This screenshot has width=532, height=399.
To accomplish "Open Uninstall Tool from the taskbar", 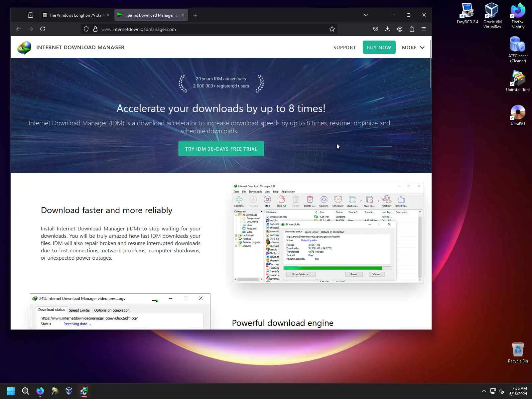I will pyautogui.click(x=55, y=391).
